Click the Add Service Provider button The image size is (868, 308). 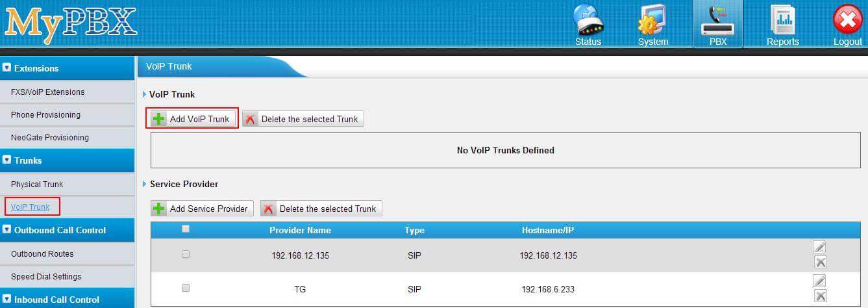[201, 209]
